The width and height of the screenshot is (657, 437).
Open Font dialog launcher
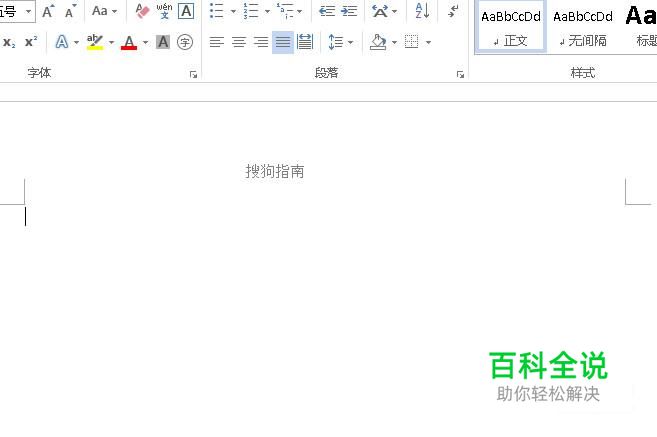pyautogui.click(x=193, y=75)
